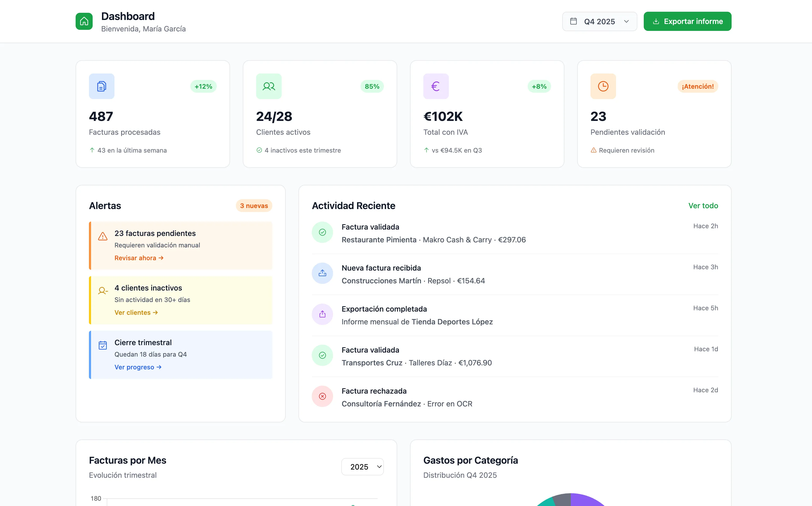Click the chevron arrow on the Q4 2025 selector
812x506 pixels.
pos(626,21)
